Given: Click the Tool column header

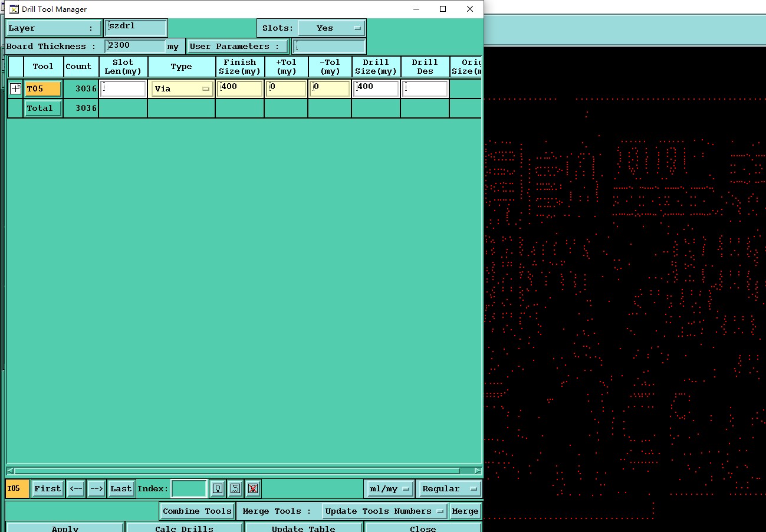Looking at the screenshot, I should click(x=43, y=66).
